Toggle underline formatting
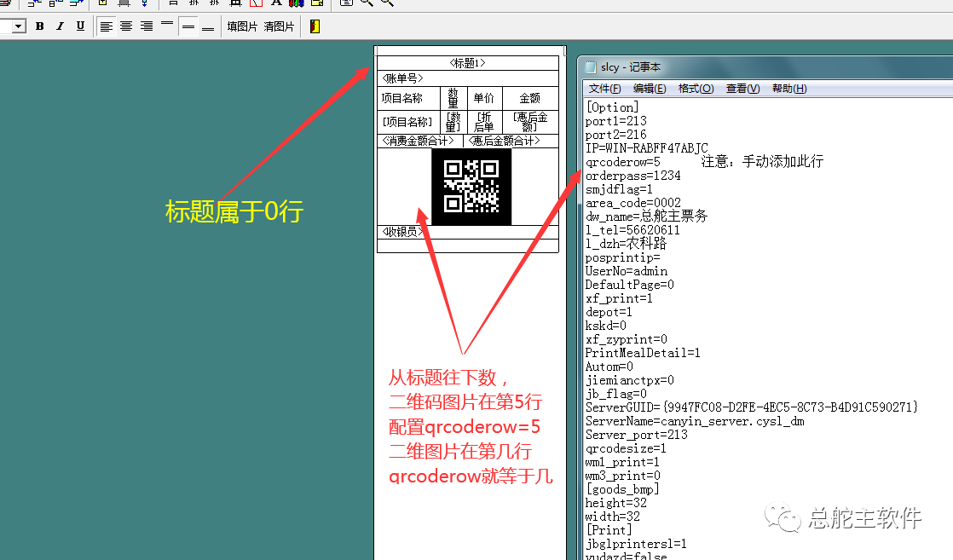 [x=80, y=26]
